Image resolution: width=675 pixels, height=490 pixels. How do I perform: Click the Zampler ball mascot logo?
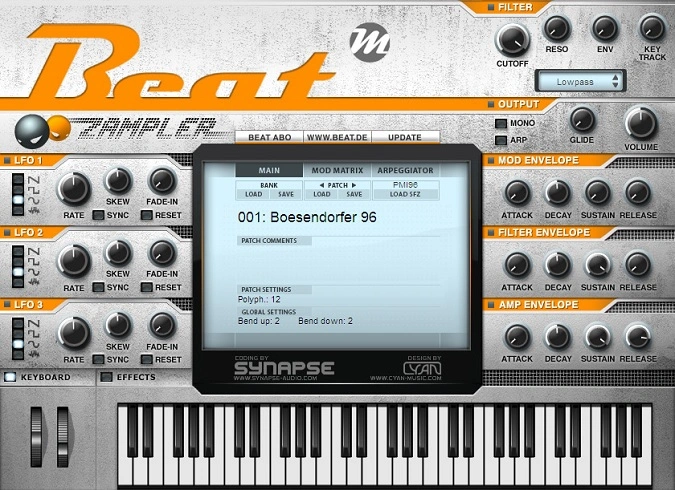pos(42,130)
